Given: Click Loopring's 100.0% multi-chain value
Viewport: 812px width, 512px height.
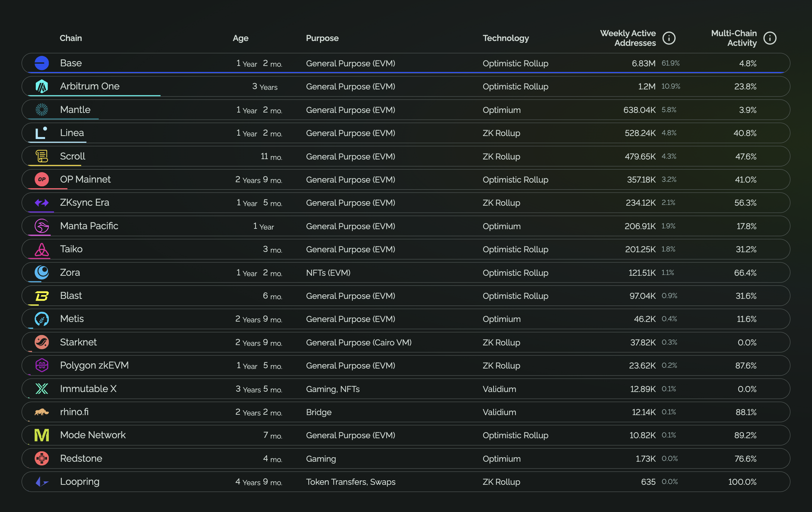Looking at the screenshot, I should pos(742,482).
